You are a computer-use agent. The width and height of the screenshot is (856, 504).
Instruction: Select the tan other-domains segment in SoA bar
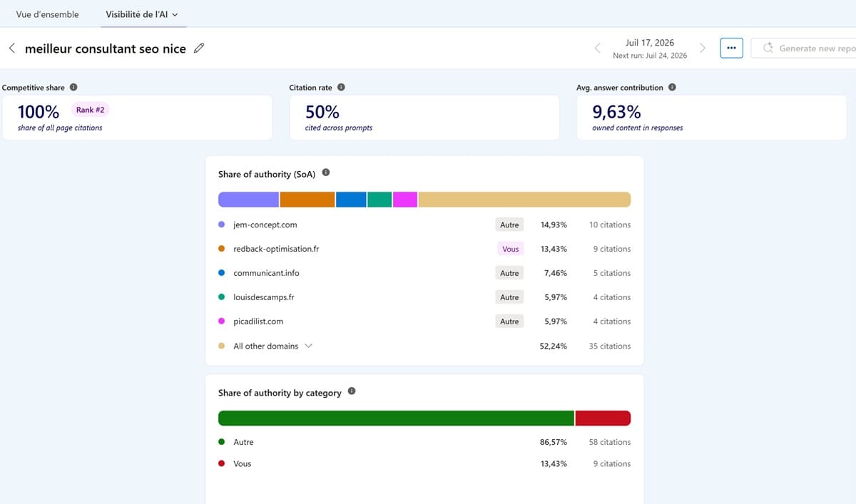[524, 200]
